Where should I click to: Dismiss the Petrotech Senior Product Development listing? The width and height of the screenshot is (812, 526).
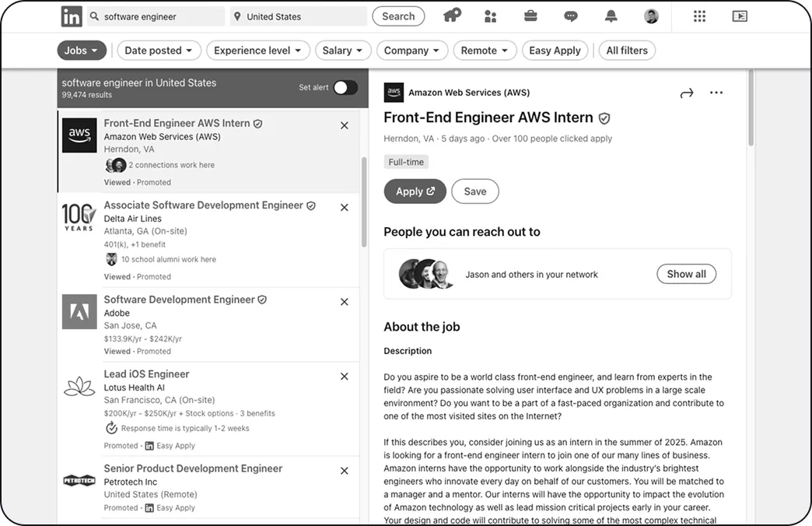(x=345, y=471)
